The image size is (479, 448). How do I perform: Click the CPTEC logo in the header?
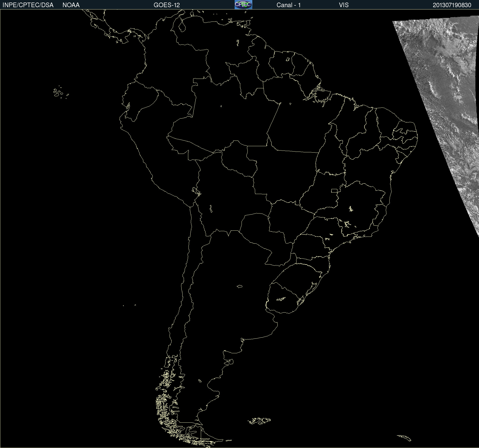pos(243,5)
